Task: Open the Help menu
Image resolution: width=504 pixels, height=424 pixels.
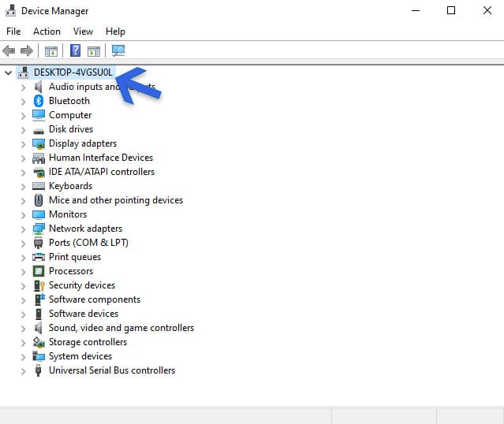Action: coord(115,32)
